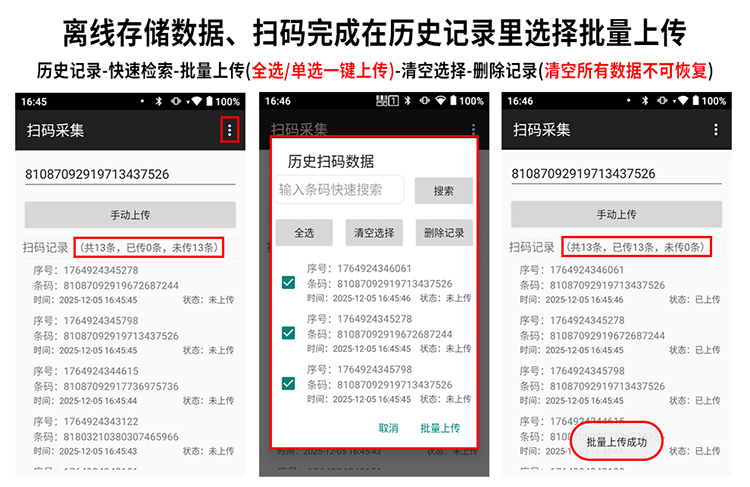Tap the keyboard indicator icon in the dialog screen's status bar
Image resolution: width=750 pixels, height=487 pixels.
[x=387, y=101]
